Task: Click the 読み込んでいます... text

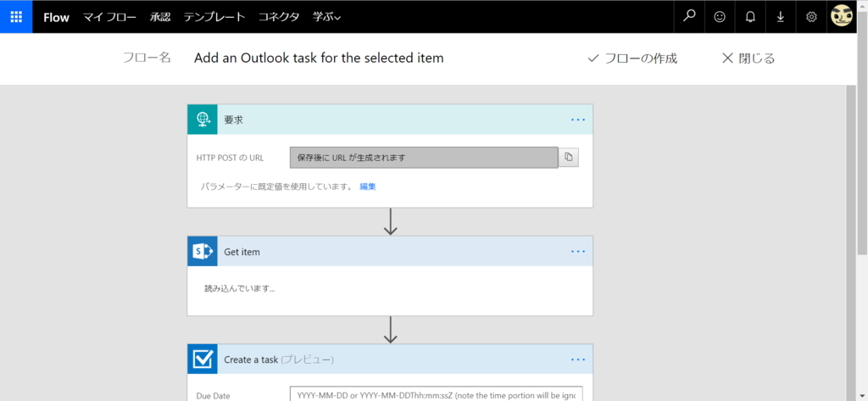Action: [x=240, y=288]
